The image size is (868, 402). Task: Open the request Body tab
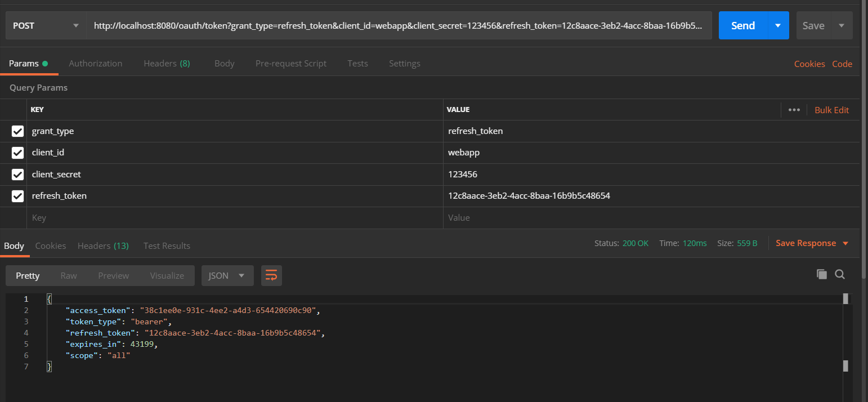pyautogui.click(x=224, y=64)
